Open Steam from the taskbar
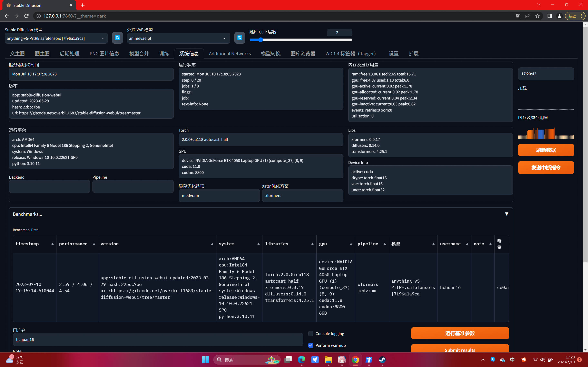 point(382,359)
